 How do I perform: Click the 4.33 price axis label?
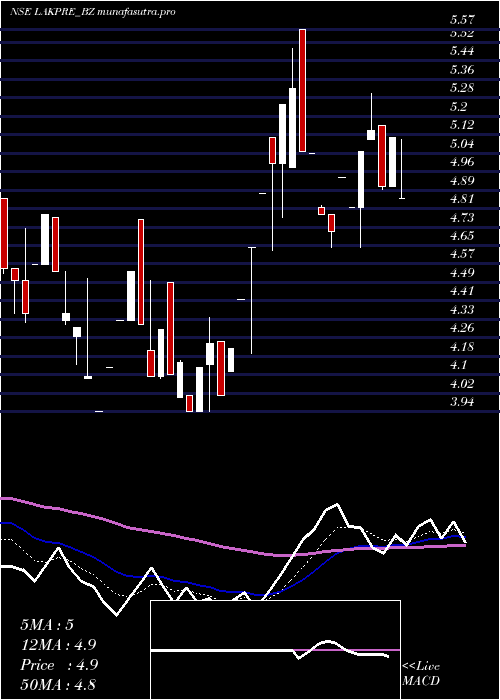462,309
